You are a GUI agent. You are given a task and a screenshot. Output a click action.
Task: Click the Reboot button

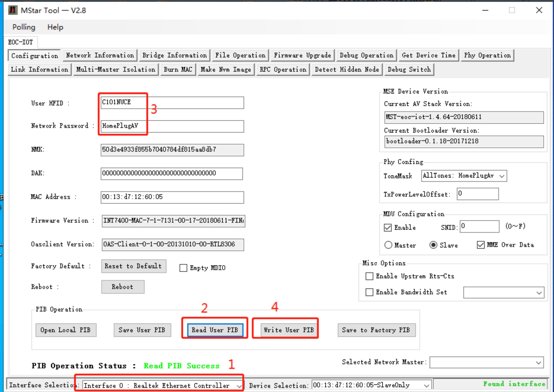click(x=123, y=287)
